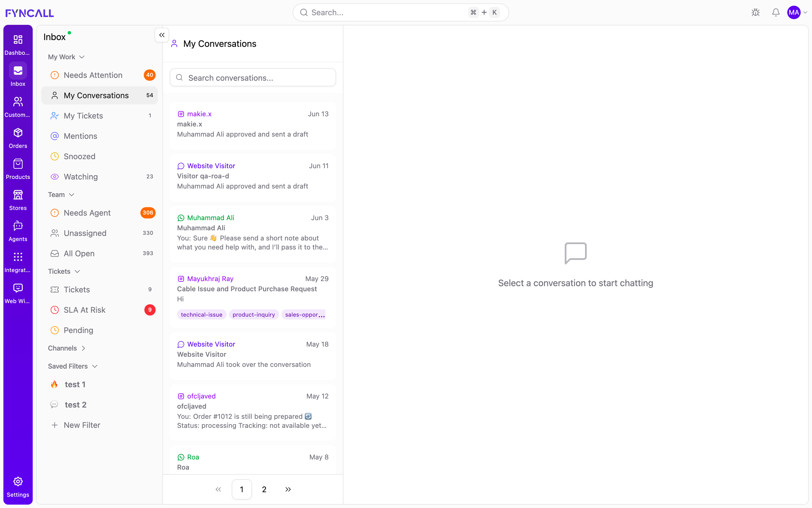Open the Muhammad Ali conversation from Jun 3

tap(253, 234)
